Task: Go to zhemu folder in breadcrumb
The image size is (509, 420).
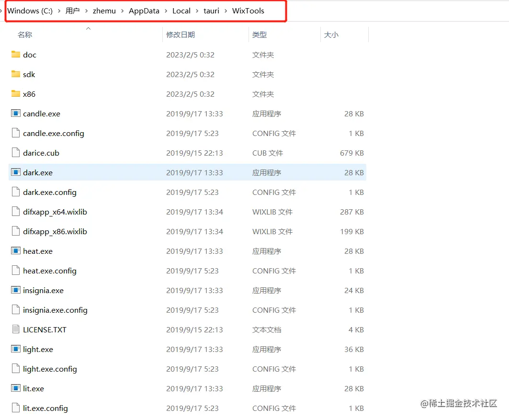Action: [104, 11]
